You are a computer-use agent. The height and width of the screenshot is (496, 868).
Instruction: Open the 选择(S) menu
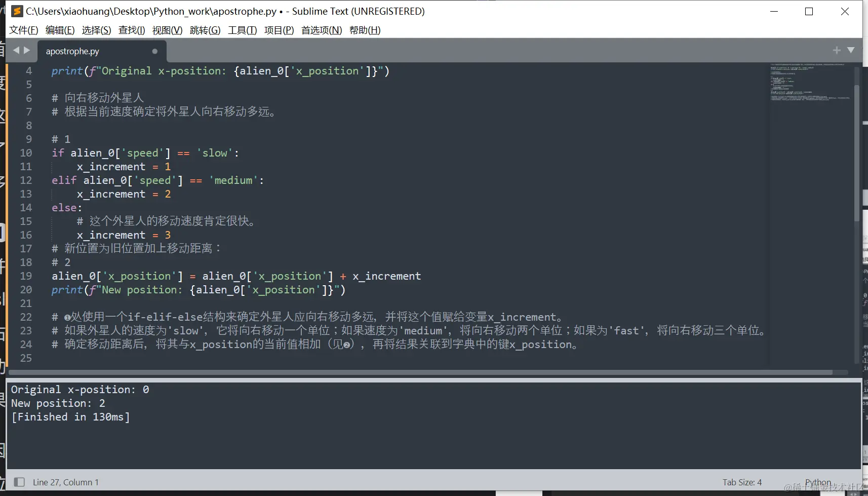[96, 30]
